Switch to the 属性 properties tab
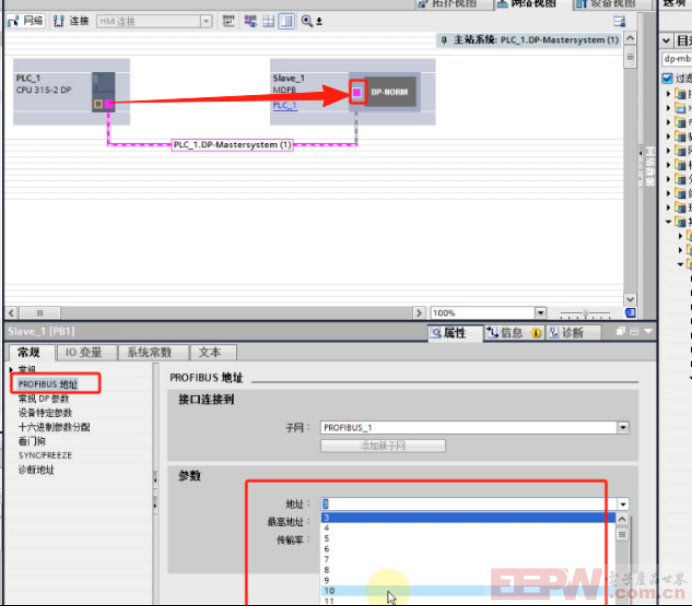Image resolution: width=692 pixels, height=606 pixels. (x=455, y=333)
